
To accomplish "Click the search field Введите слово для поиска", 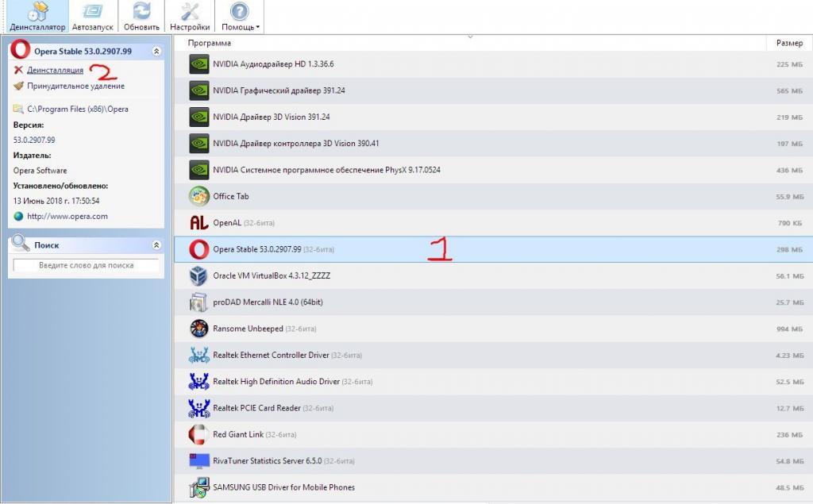I will point(86,265).
